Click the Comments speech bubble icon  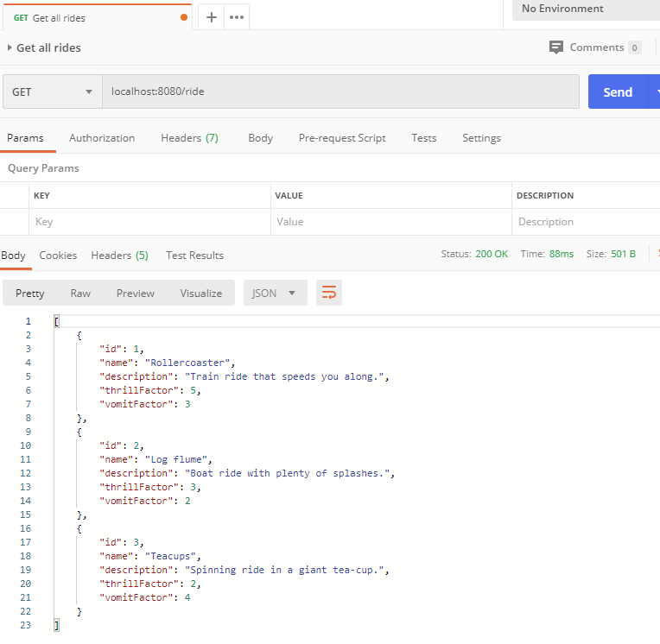[x=556, y=47]
